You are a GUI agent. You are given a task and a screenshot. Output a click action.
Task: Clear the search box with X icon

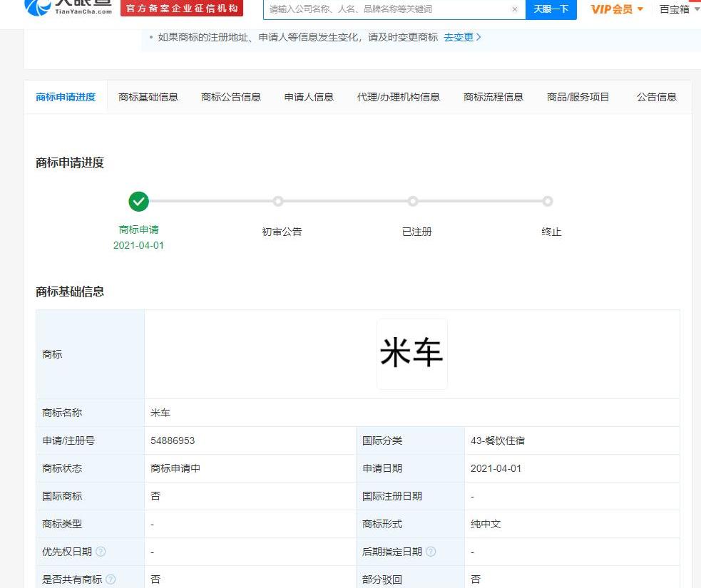pyautogui.click(x=515, y=9)
